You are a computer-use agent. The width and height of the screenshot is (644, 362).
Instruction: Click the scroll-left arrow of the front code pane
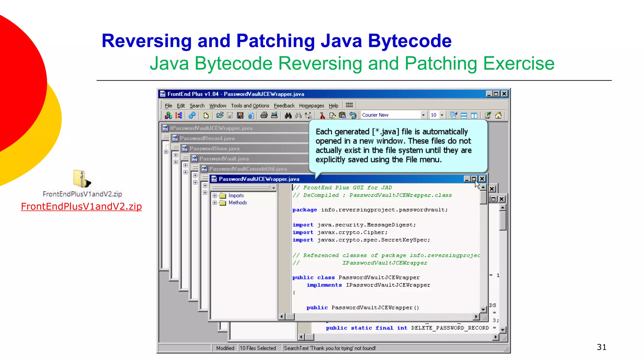282,316
